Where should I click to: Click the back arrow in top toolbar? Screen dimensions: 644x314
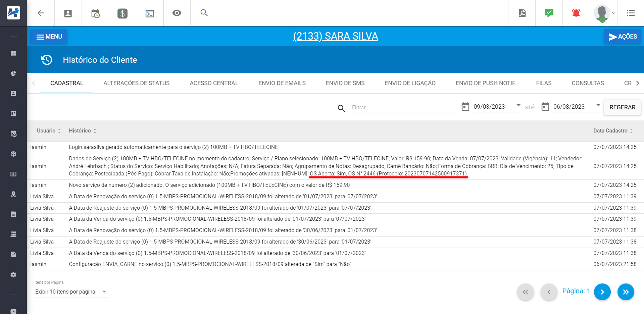41,13
